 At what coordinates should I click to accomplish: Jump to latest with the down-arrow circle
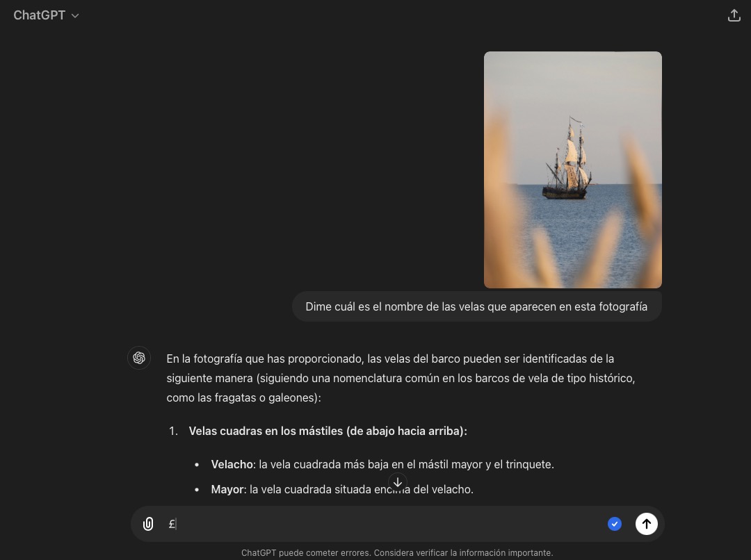tap(398, 482)
